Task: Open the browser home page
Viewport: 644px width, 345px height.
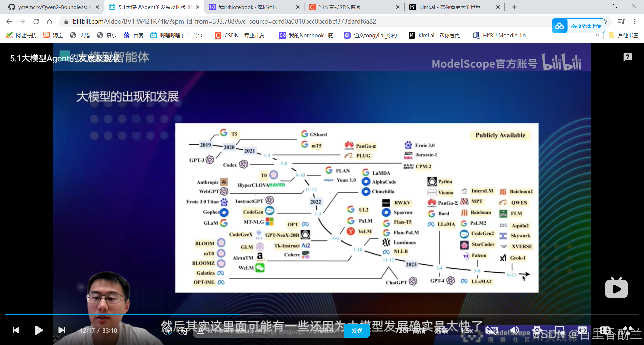Action: (49, 21)
